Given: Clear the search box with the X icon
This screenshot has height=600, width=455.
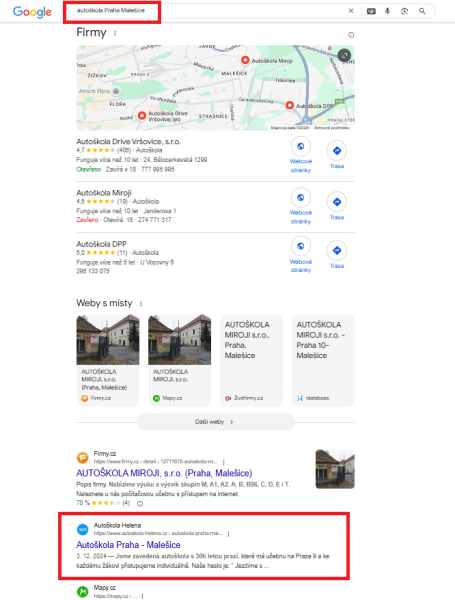Looking at the screenshot, I should click(351, 11).
